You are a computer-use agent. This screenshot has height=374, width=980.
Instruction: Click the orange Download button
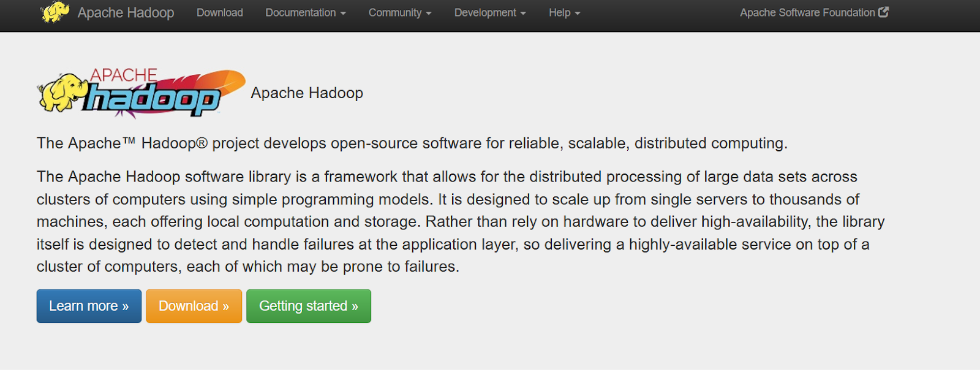click(194, 306)
